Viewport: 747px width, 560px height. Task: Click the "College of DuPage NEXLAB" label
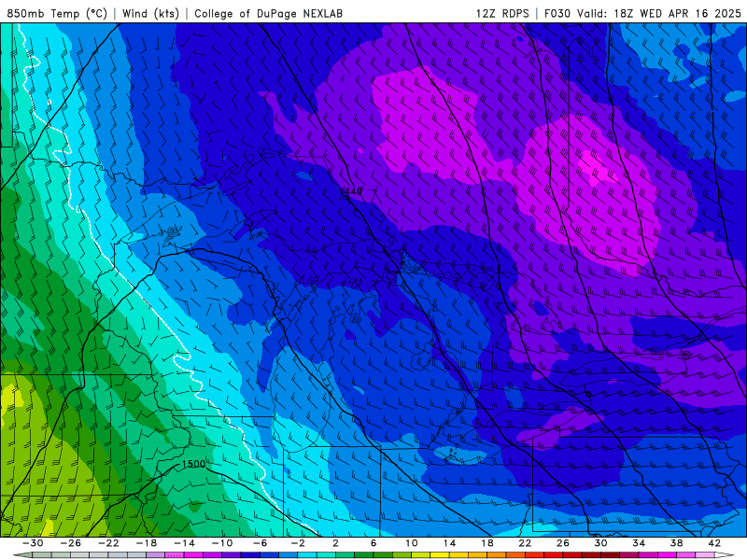click(268, 13)
